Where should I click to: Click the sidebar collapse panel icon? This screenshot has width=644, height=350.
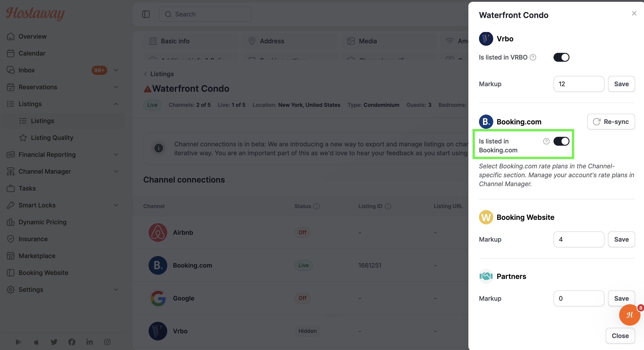[146, 14]
